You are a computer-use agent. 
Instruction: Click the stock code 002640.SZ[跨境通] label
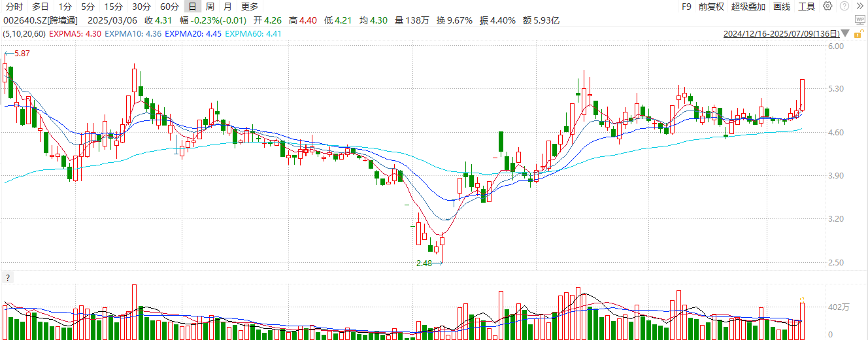tap(41, 20)
